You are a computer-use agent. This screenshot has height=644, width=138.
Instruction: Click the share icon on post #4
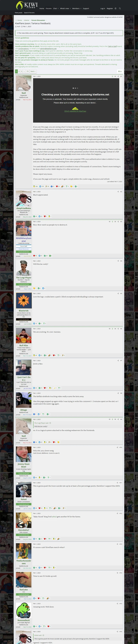tap(118, 261)
